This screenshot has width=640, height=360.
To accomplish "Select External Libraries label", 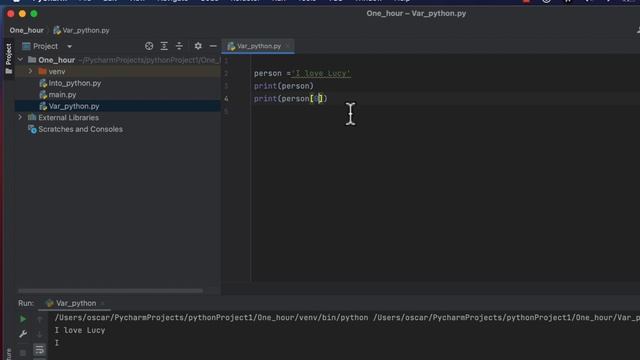I will point(69,118).
